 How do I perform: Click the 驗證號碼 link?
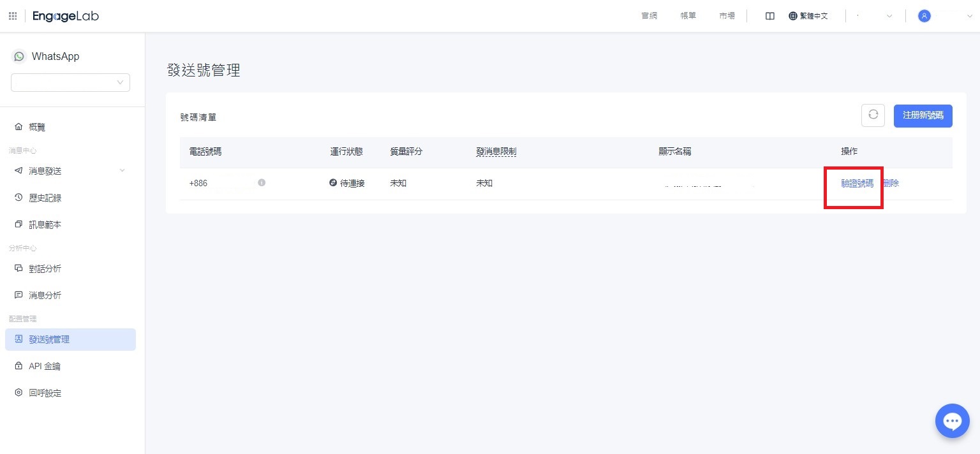[857, 183]
